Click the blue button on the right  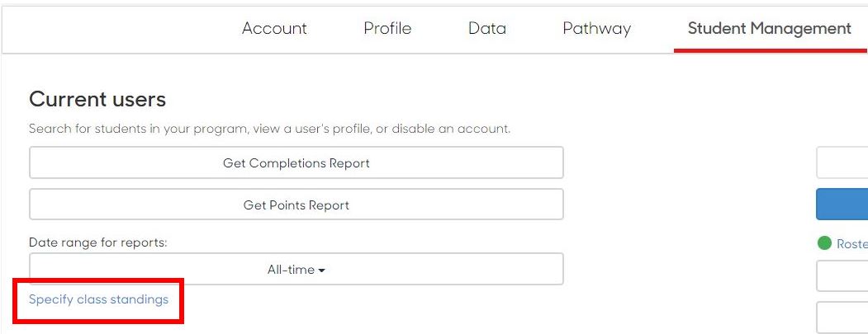pyautogui.click(x=842, y=204)
